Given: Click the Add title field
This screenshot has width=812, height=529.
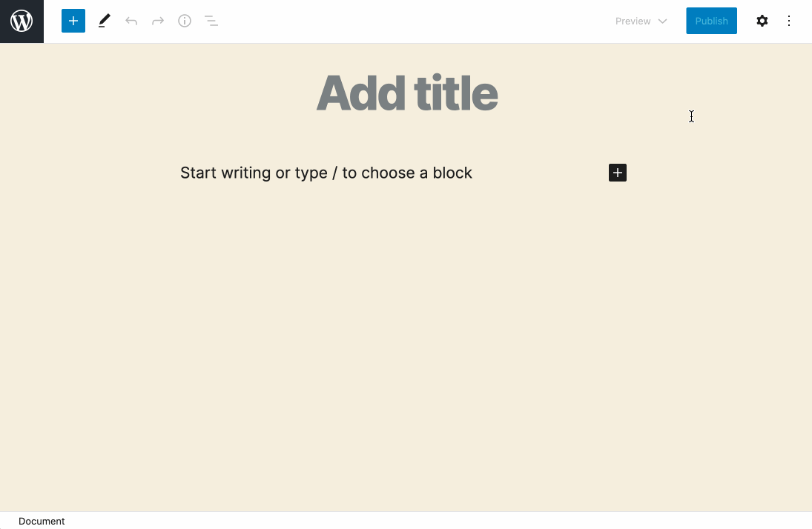Looking at the screenshot, I should click(x=406, y=93).
